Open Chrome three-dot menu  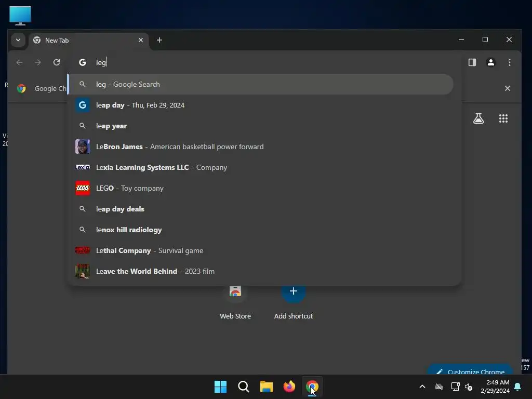(x=509, y=62)
